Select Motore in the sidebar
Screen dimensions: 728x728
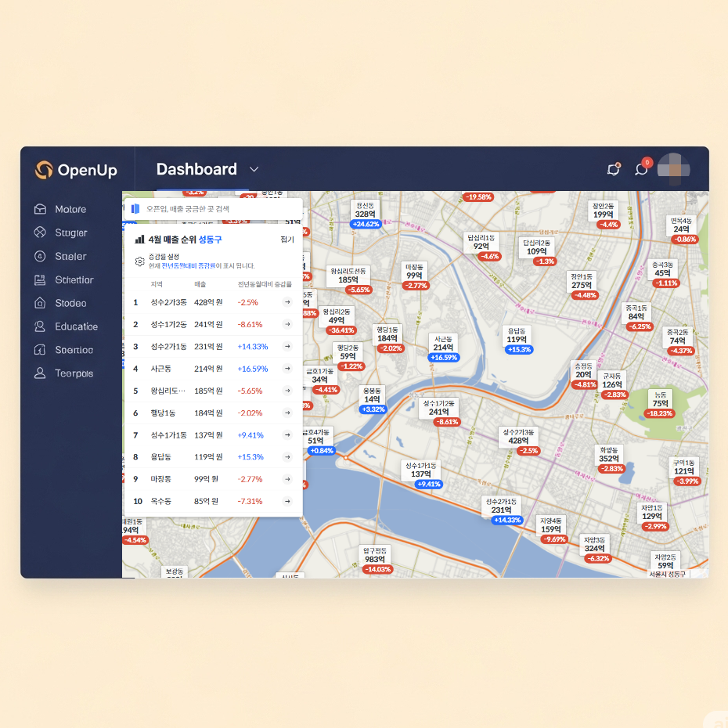(60, 209)
